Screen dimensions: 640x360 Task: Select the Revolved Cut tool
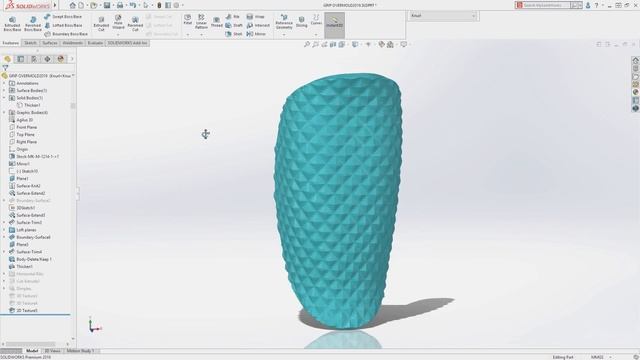pos(135,24)
